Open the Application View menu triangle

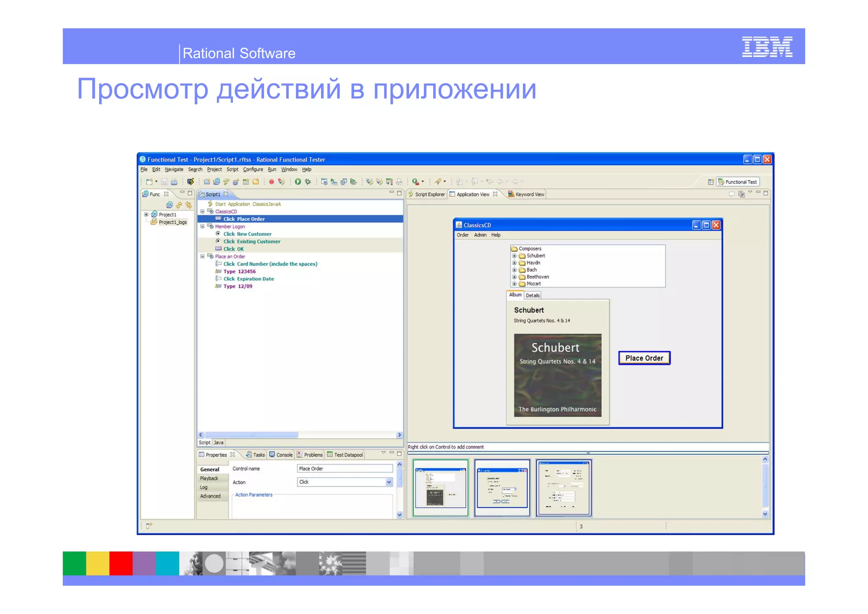pos(750,193)
